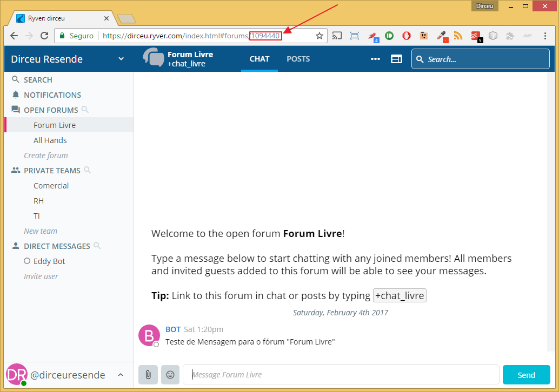559x392 pixels.
Task: Toggle the side panel layout icon
Action: pyautogui.click(x=396, y=59)
